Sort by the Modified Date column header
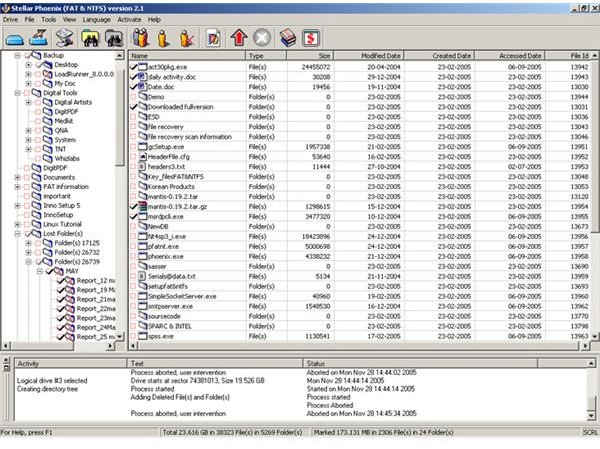Image resolution: width=600 pixels, height=449 pixels. point(368,56)
